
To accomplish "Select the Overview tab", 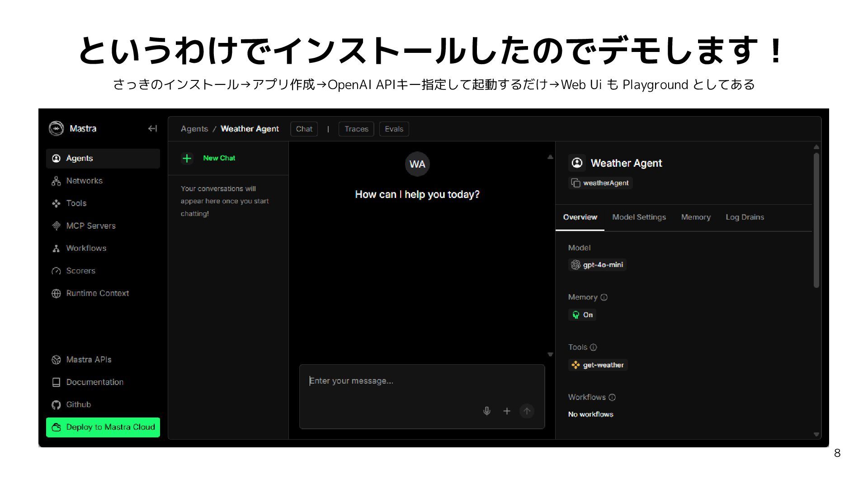I will click(x=580, y=217).
